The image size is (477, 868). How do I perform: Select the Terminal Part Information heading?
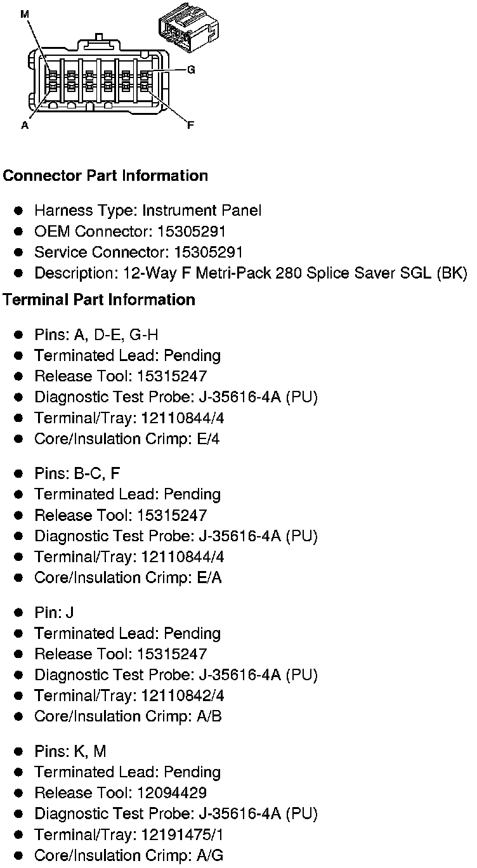point(99,299)
